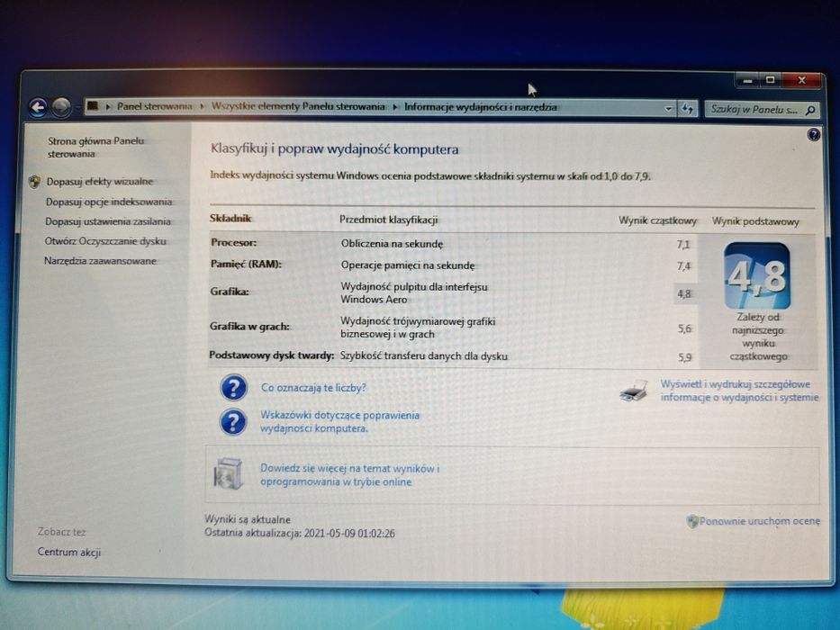Screen dimensions: 840x630
Task: Click the RAM subscore 7,4
Action: point(683,265)
